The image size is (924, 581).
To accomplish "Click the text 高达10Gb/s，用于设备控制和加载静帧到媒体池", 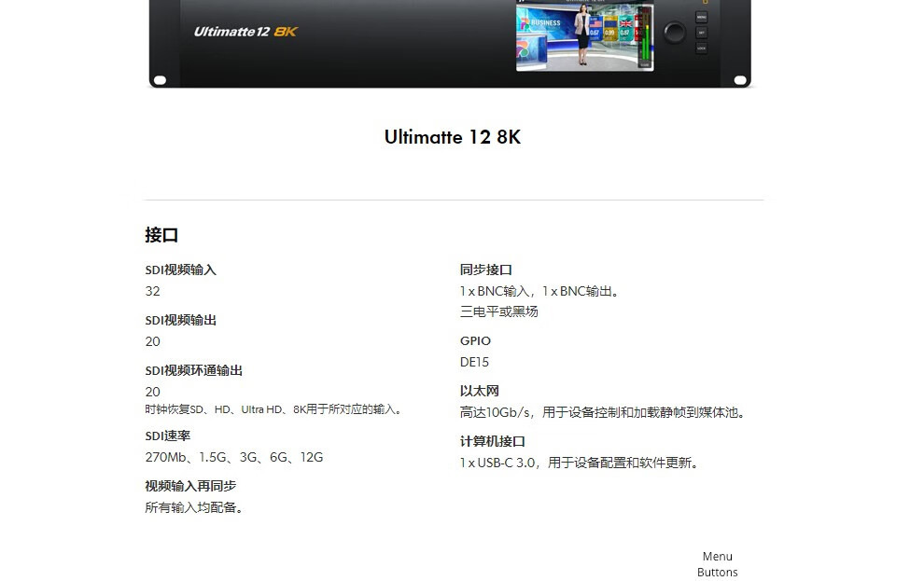I will coord(603,412).
